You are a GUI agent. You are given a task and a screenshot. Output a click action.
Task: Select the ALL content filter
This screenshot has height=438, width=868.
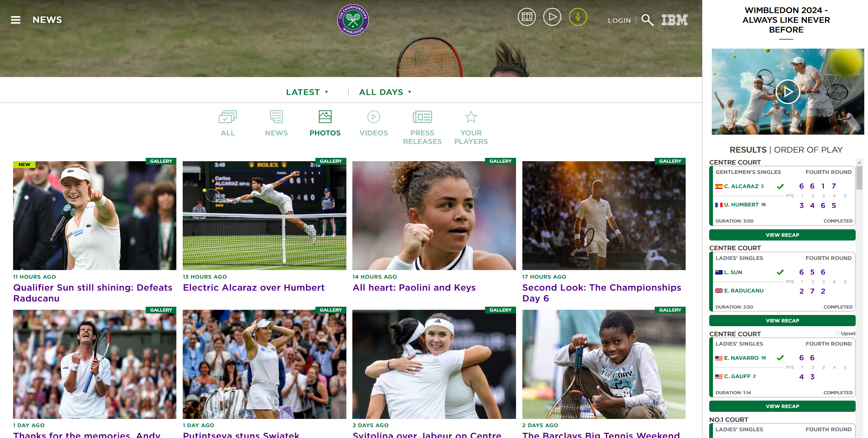click(x=228, y=124)
